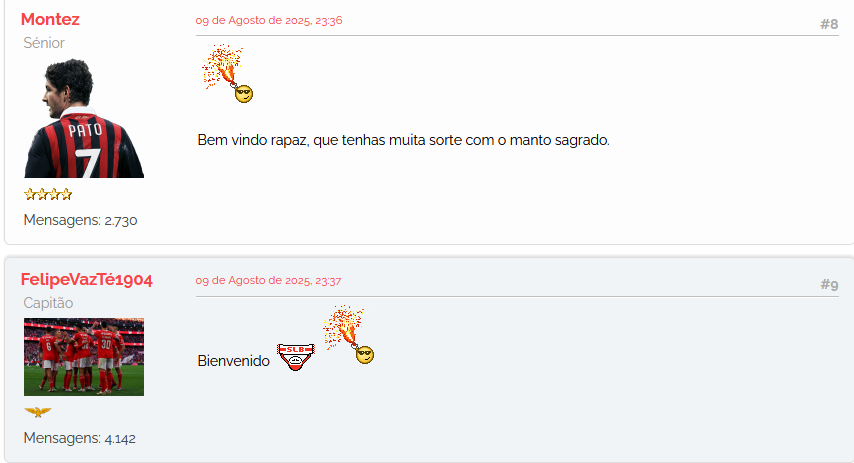Open the timestamp 09 de Agosto 23:37
This screenshot has width=854, height=463.
(x=269, y=281)
